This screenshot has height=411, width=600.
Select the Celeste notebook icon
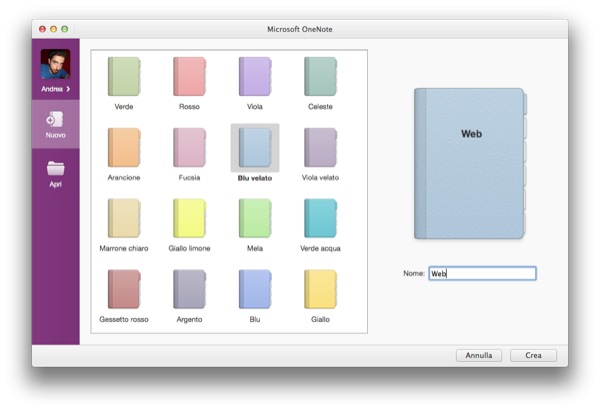[320, 77]
